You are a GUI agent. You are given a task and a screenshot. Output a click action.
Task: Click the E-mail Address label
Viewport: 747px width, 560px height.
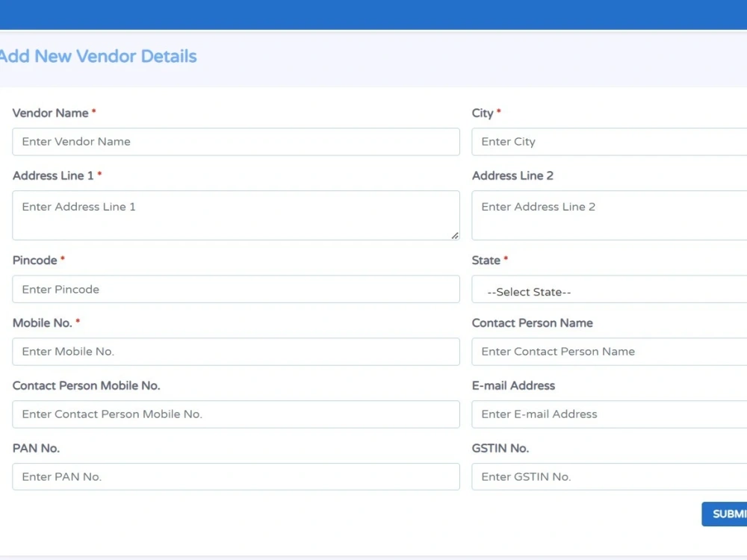[x=514, y=386]
